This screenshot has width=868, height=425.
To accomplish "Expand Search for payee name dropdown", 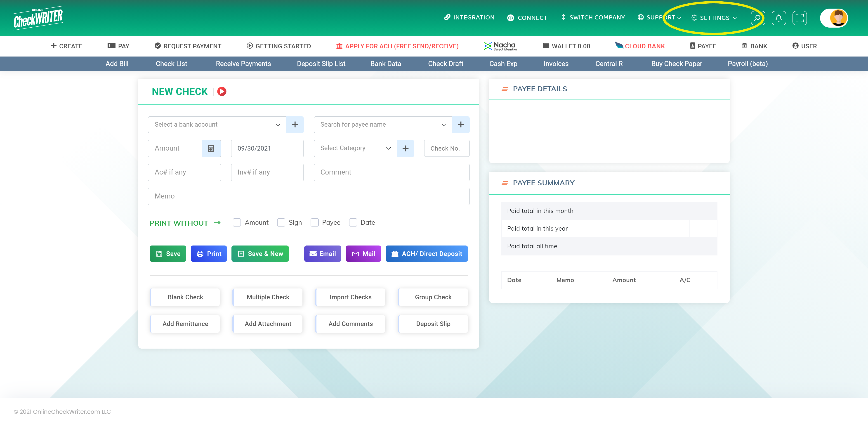I will click(x=383, y=124).
